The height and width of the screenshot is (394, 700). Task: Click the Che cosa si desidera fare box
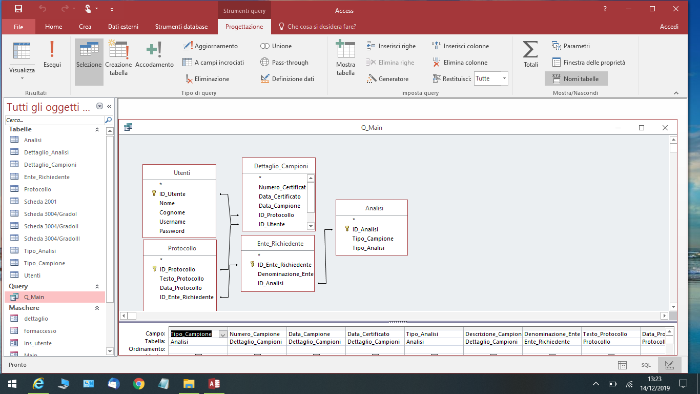pyautogui.click(x=317, y=27)
